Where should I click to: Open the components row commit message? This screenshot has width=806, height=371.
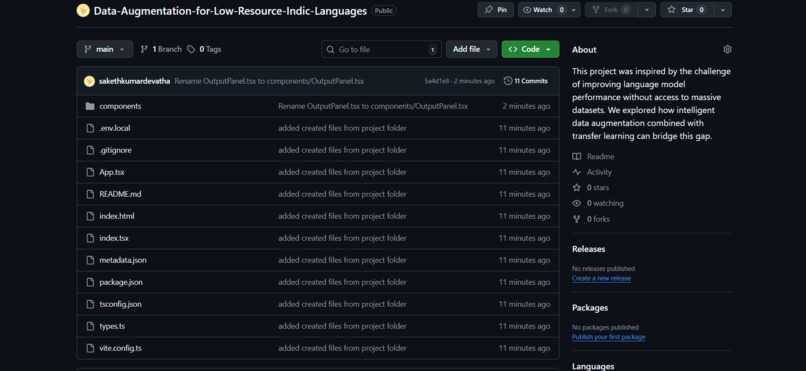point(373,106)
